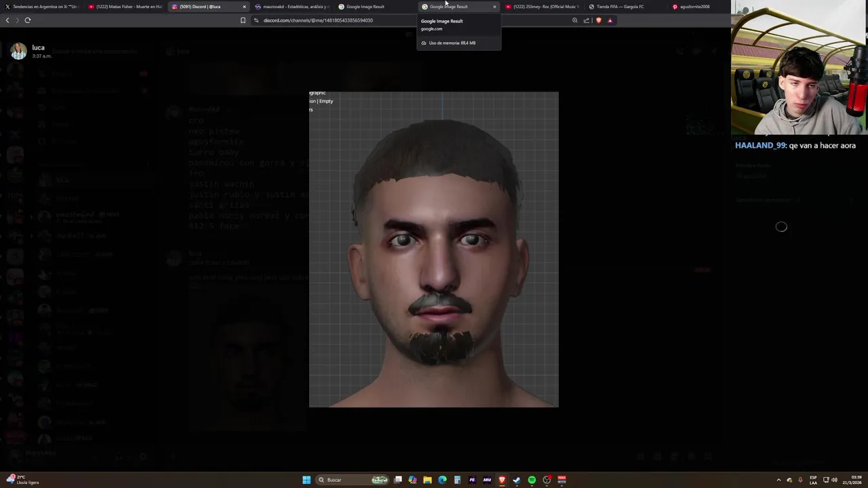Open the Brave Shields lion icon
The image size is (868, 488).
(598, 20)
